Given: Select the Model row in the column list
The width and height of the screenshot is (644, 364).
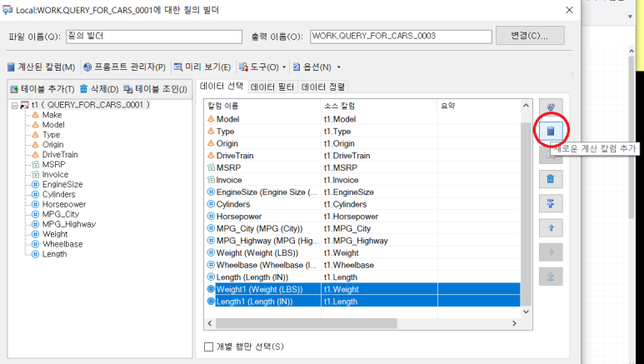Looking at the screenshot, I should 362,119.
